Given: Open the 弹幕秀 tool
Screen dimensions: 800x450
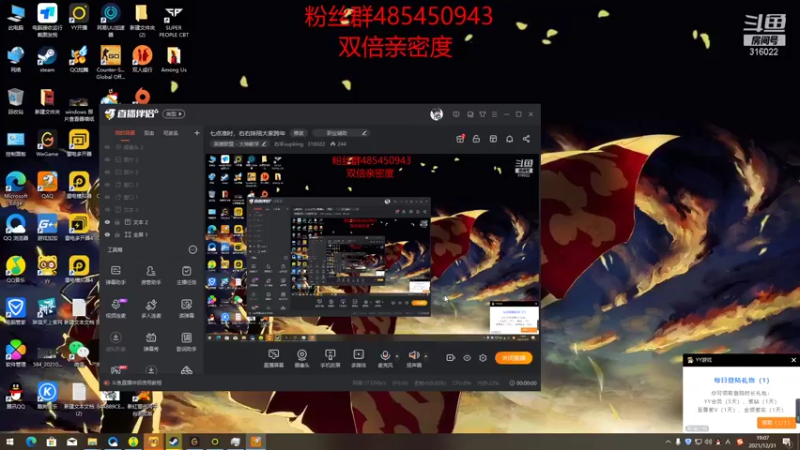Looking at the screenshot, I should [151, 342].
